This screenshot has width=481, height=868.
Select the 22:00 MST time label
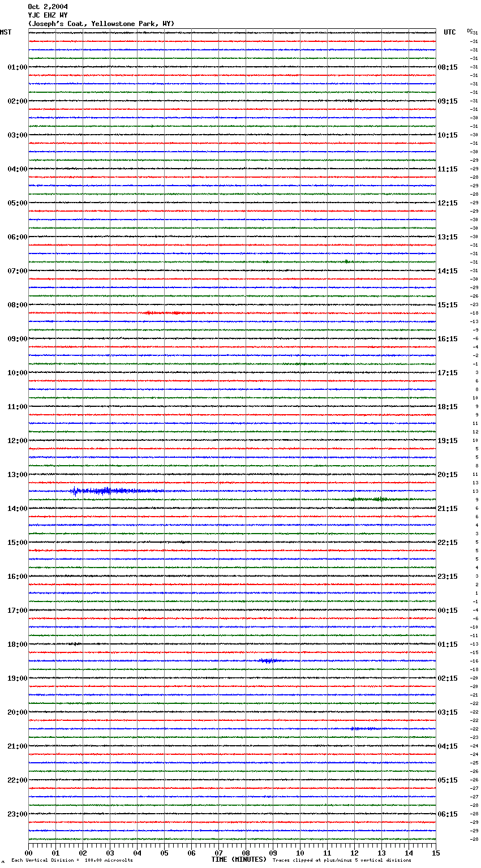(18, 780)
